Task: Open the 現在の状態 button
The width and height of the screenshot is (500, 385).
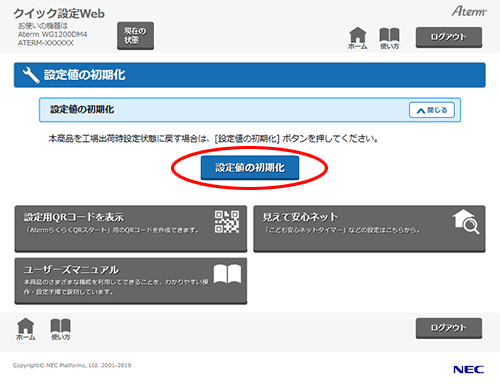Action: 135,36
